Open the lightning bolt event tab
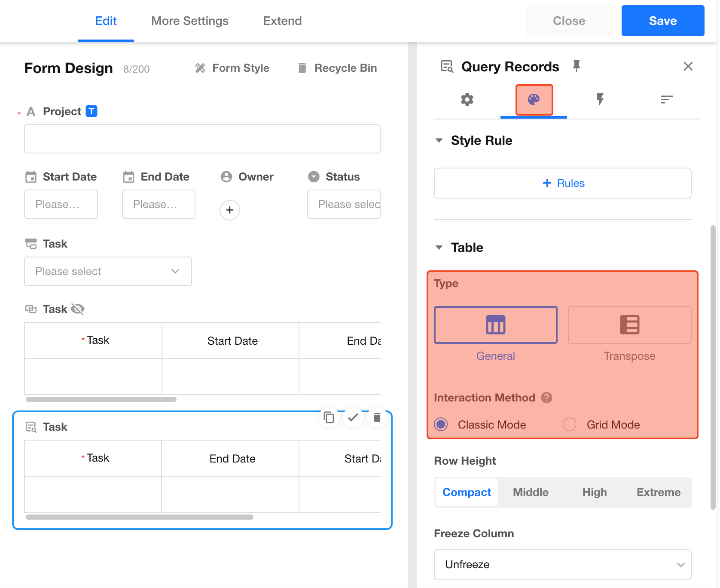Image resolution: width=720 pixels, height=588 pixels. [600, 100]
